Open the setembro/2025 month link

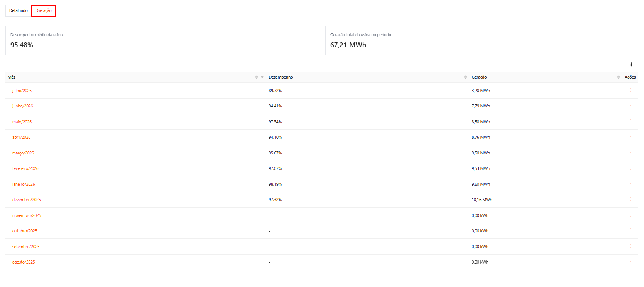26,247
